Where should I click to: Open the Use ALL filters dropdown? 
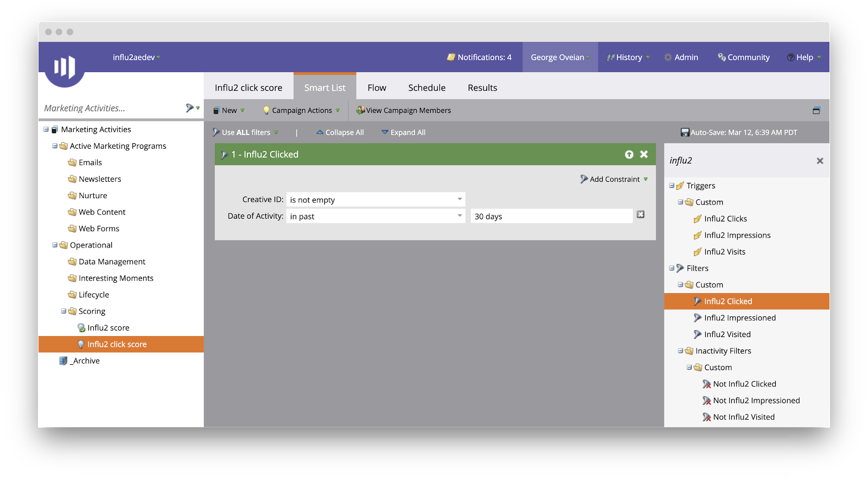[246, 132]
